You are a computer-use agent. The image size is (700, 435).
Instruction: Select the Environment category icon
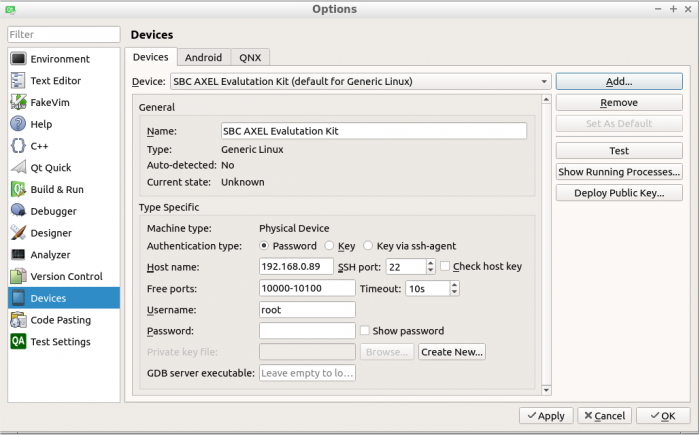click(18, 59)
